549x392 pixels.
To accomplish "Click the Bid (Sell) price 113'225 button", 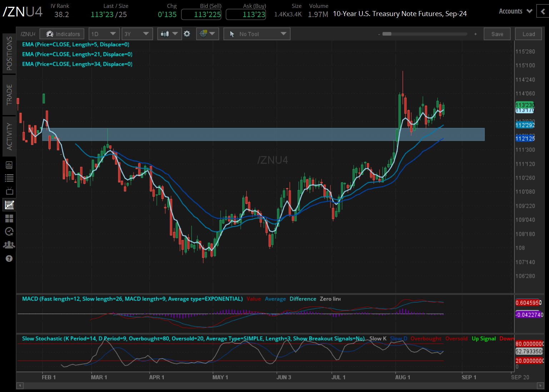I will coord(201,15).
